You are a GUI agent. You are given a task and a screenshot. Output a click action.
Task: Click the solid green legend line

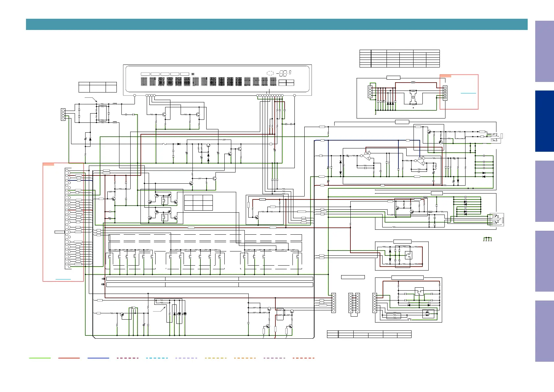coord(40,358)
